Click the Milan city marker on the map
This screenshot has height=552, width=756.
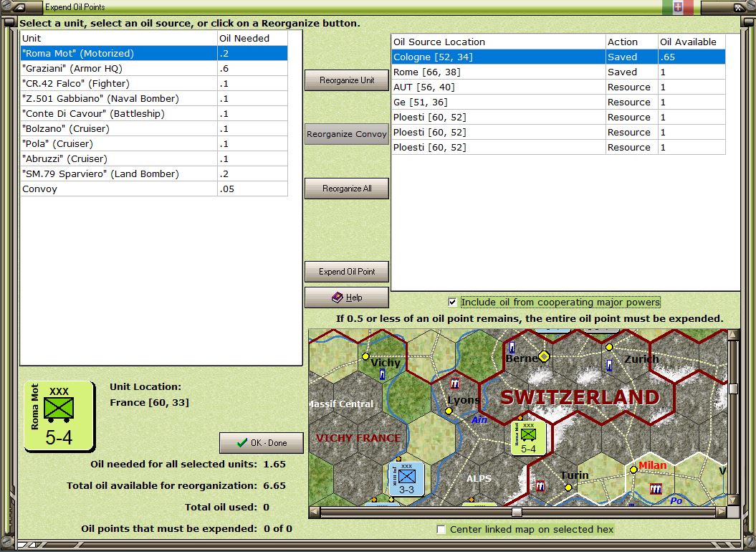(x=633, y=470)
